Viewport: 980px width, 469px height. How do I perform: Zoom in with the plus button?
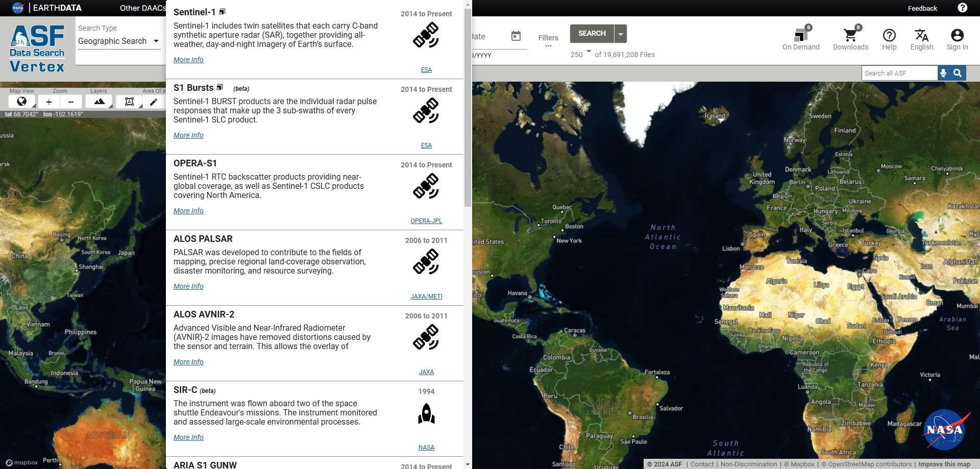(x=49, y=102)
